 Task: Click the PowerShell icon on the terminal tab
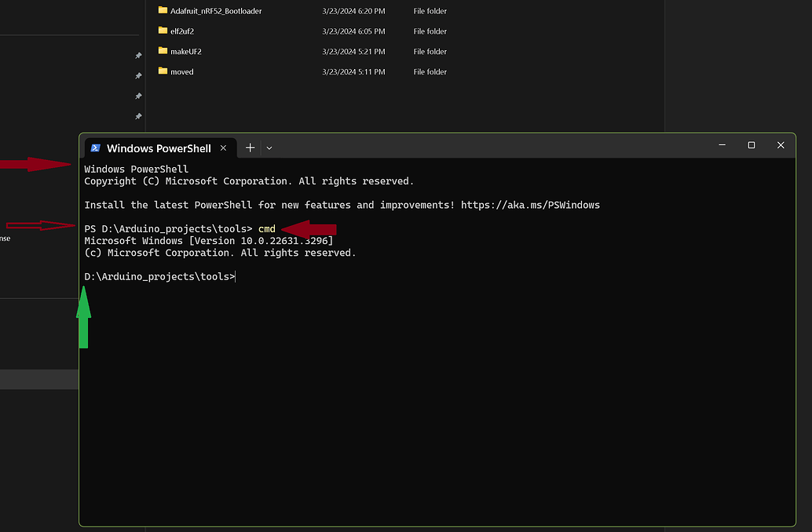[95, 148]
